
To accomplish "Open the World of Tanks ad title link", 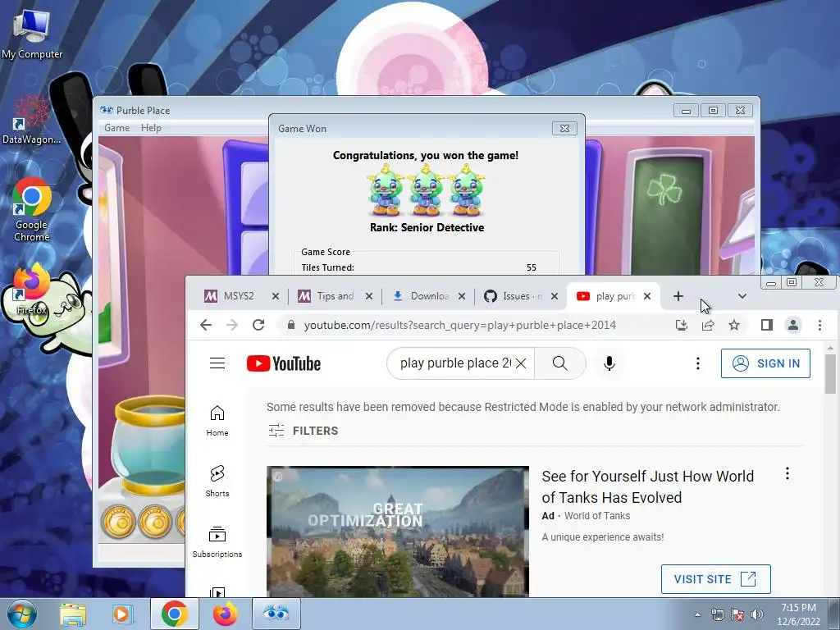I will tap(648, 487).
